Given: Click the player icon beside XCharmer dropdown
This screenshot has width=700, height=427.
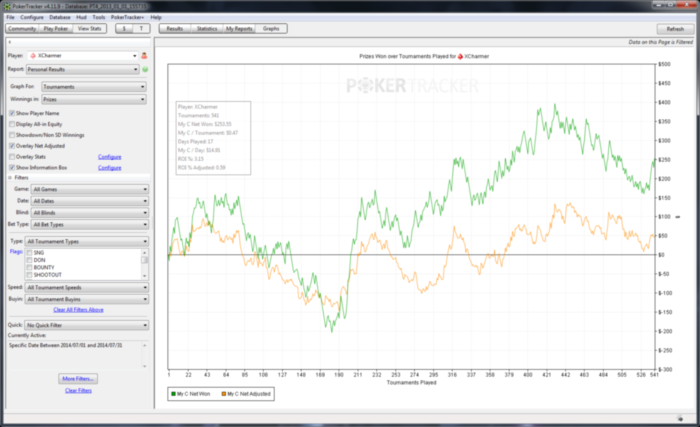Looking at the screenshot, I should pyautogui.click(x=144, y=56).
